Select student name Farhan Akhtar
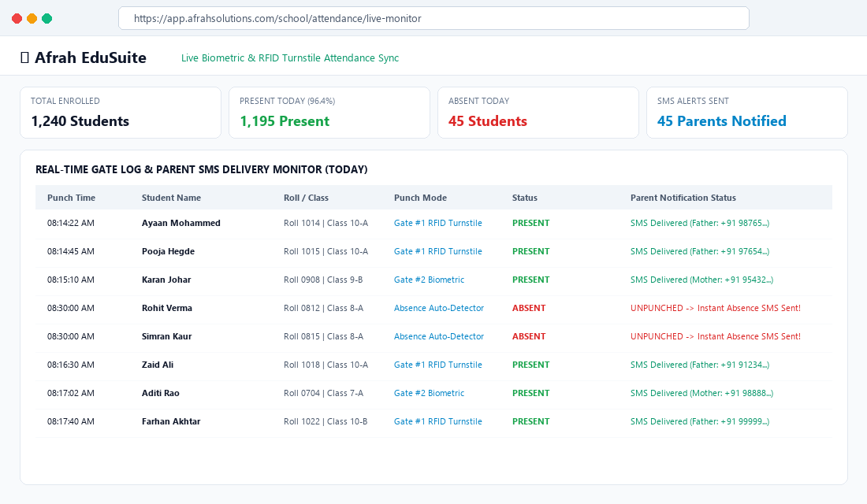Viewport: 867px width, 504px height. (x=171, y=421)
